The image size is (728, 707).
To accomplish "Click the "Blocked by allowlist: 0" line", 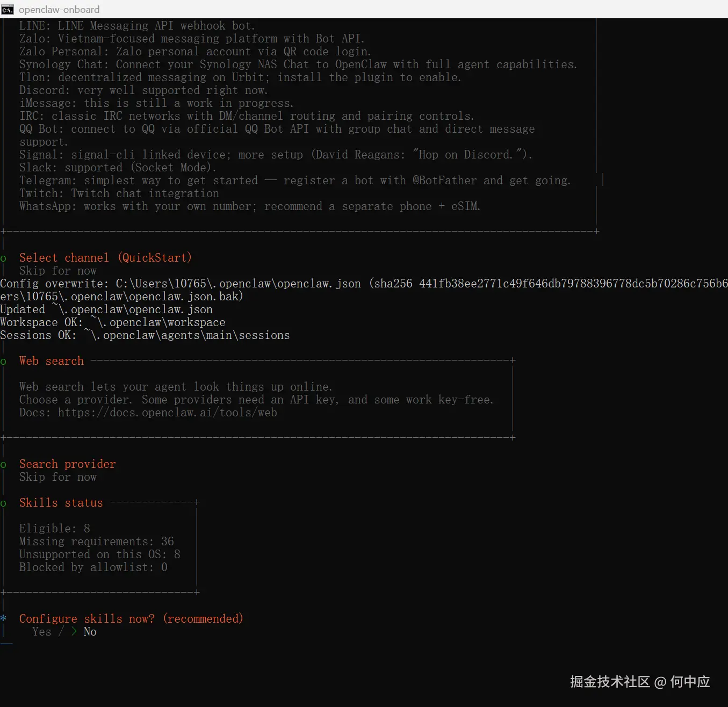I will 93,567.
